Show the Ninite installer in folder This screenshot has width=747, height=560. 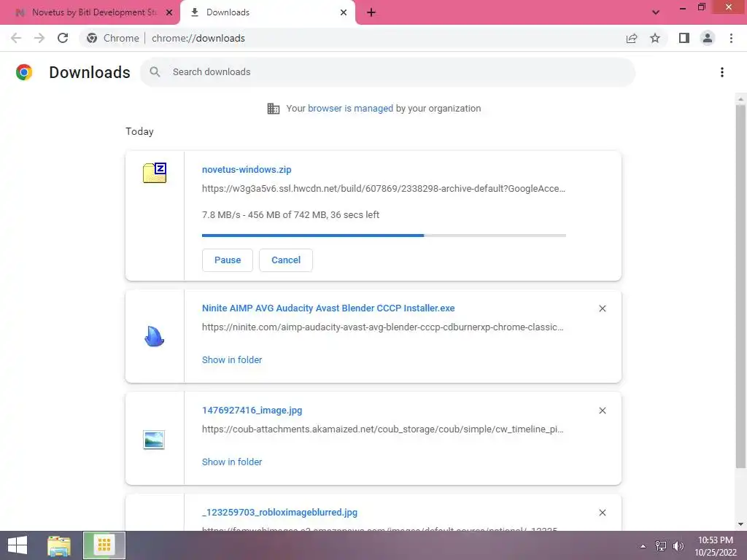coord(232,360)
